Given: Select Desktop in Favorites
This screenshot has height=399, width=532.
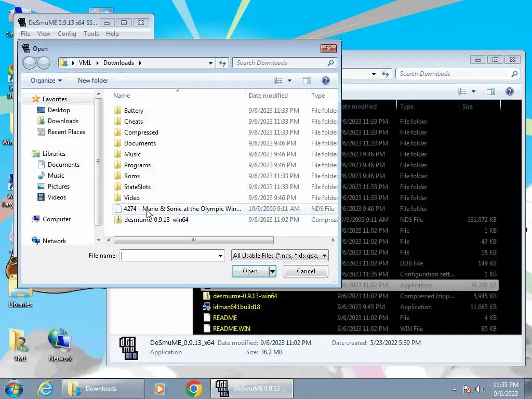Looking at the screenshot, I should (59, 110).
